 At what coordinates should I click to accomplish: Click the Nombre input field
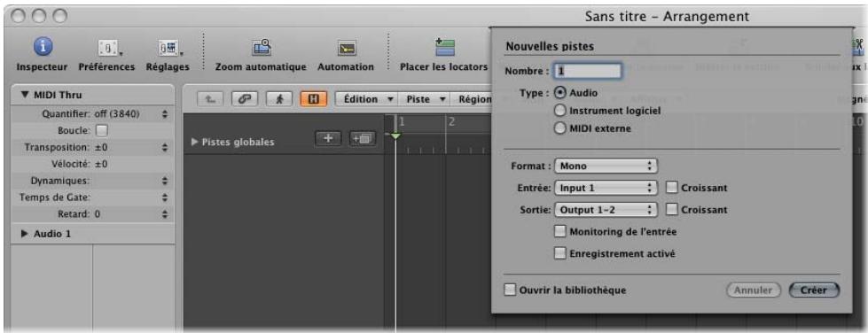588,70
